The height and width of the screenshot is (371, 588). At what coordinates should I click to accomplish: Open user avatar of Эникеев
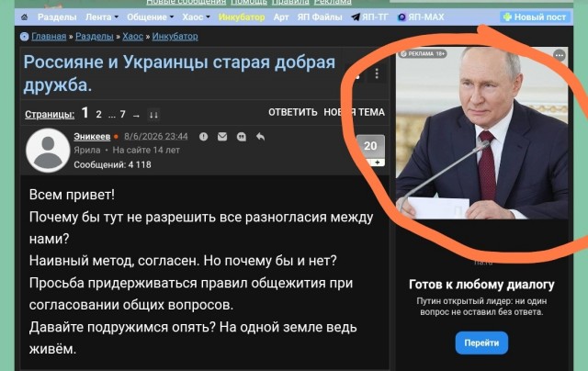48,151
